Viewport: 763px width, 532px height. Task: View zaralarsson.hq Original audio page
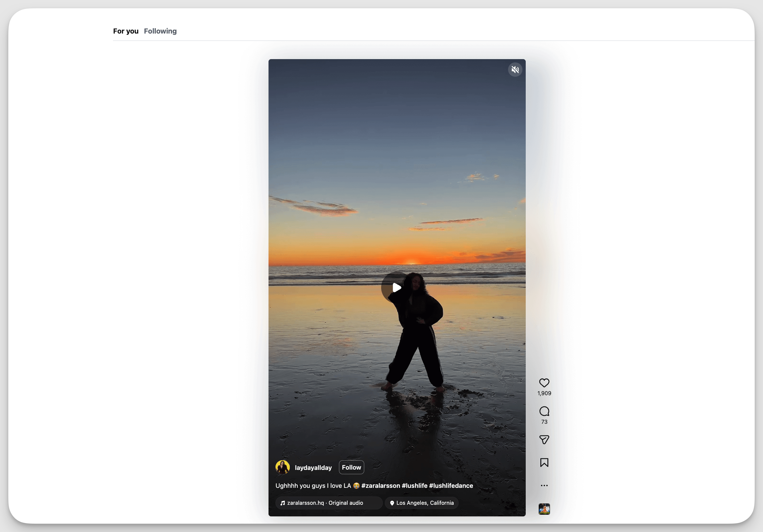[x=325, y=503]
